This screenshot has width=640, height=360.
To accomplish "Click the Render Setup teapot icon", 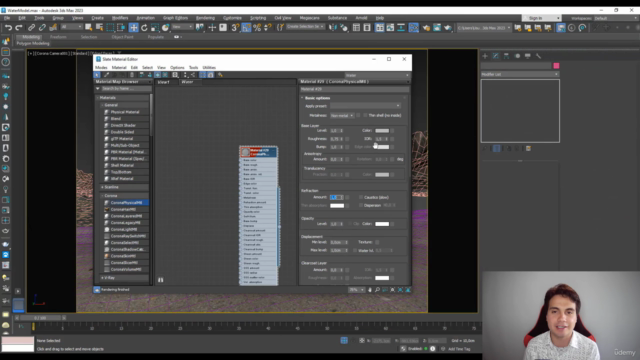I will (x=426, y=28).
